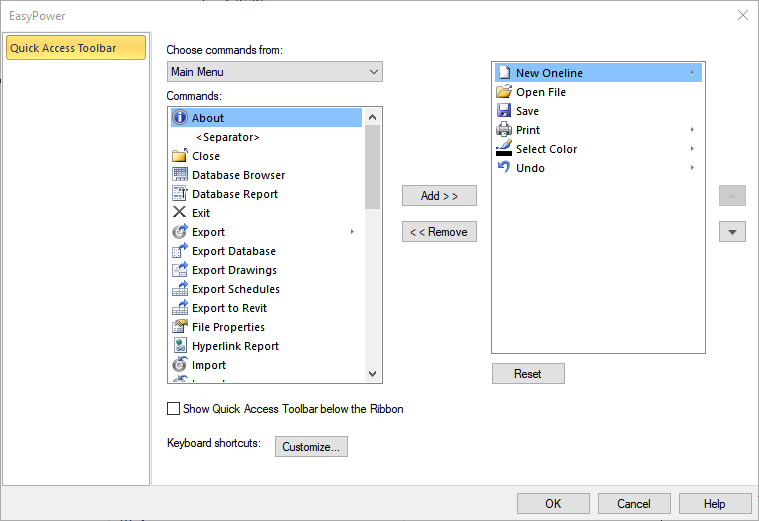Viewport: 759px width, 521px height.
Task: Select the Separator entry in Commands list
Action: click(x=227, y=137)
